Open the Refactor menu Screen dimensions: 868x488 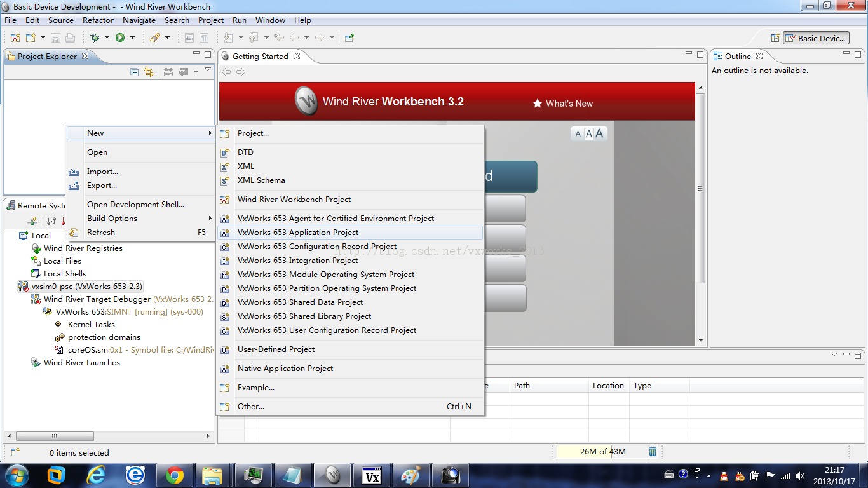tap(98, 20)
